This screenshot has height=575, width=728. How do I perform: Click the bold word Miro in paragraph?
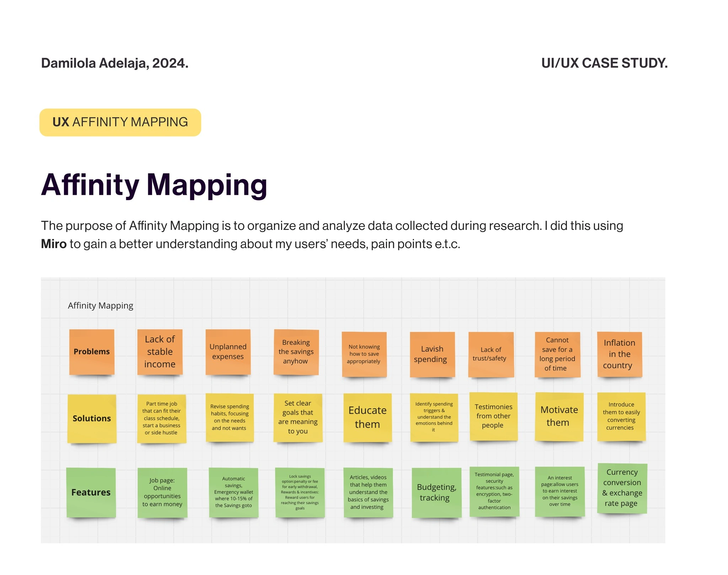click(54, 244)
